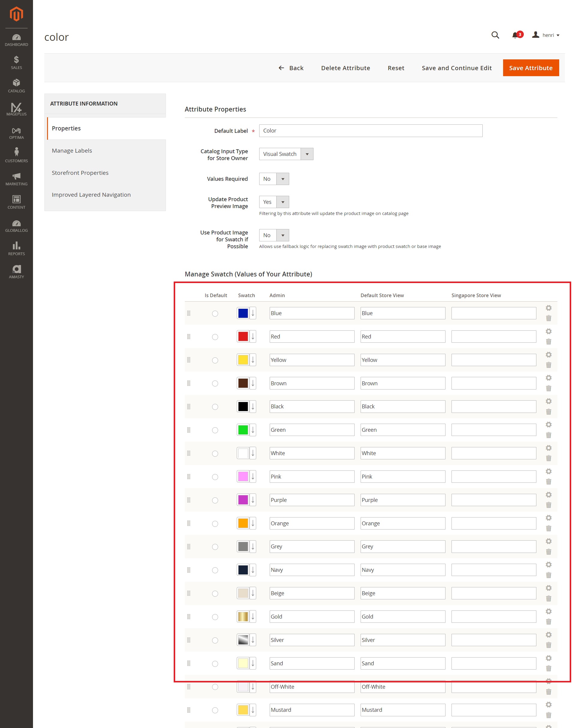Delete the Blue swatch row trash icon

coord(548,318)
